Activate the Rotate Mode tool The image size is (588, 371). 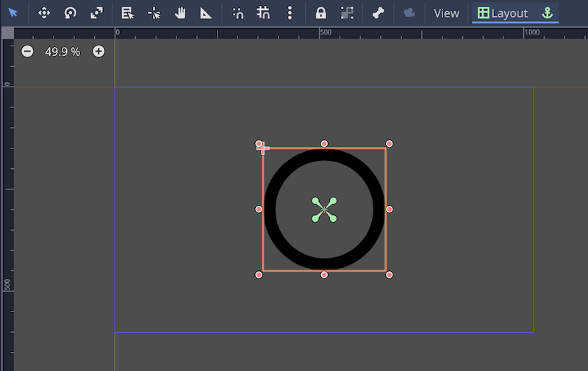(x=70, y=13)
